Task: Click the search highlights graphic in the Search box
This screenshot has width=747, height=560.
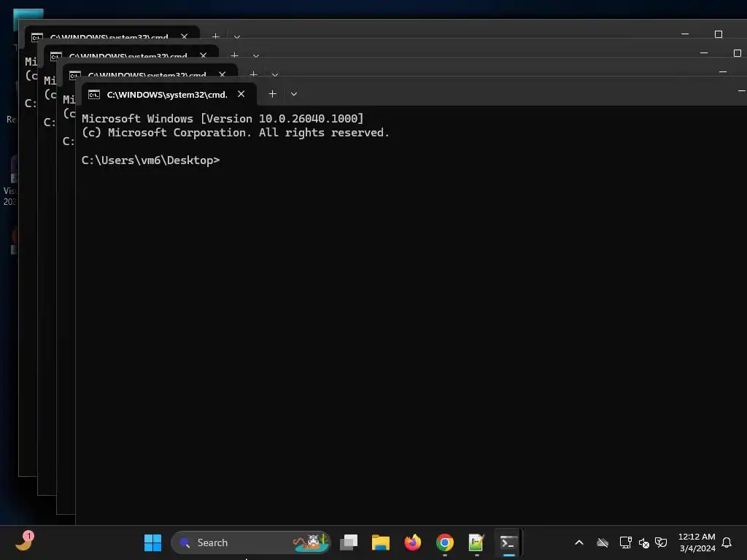Action: [310, 542]
